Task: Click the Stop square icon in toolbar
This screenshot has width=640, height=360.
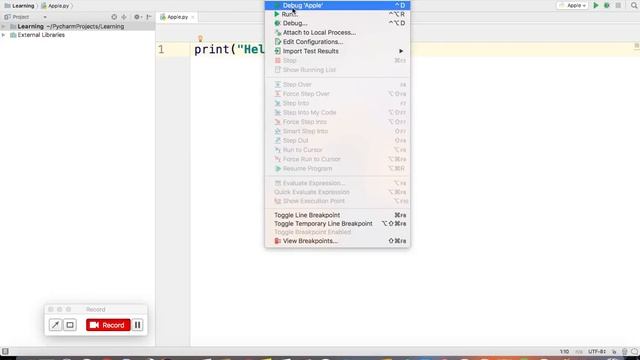Action: pyautogui.click(x=618, y=5)
